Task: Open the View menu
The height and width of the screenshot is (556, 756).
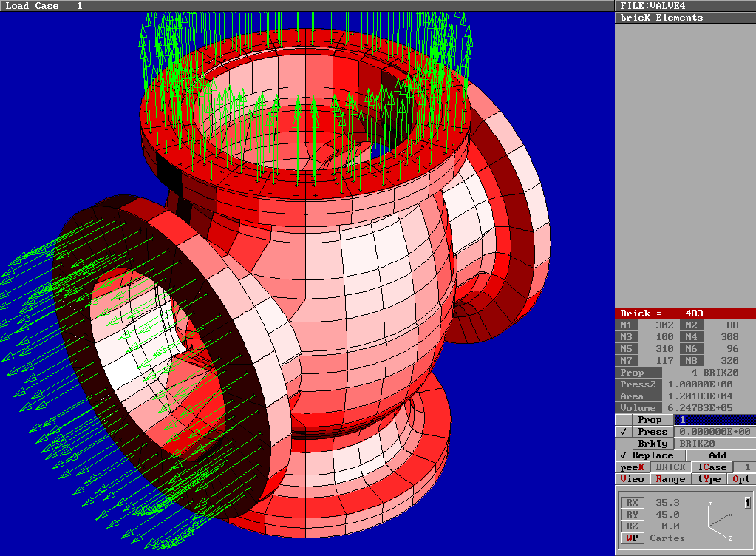Action: point(632,479)
